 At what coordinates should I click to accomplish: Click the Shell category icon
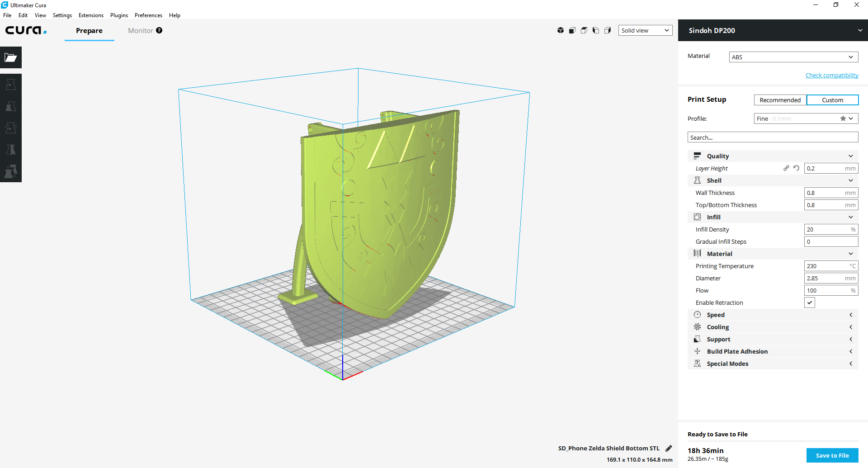[697, 180]
